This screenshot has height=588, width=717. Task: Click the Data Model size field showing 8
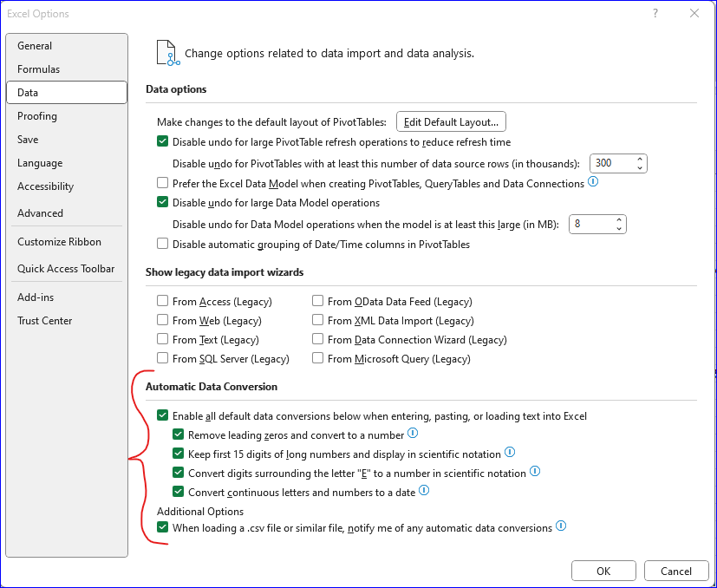coord(590,225)
